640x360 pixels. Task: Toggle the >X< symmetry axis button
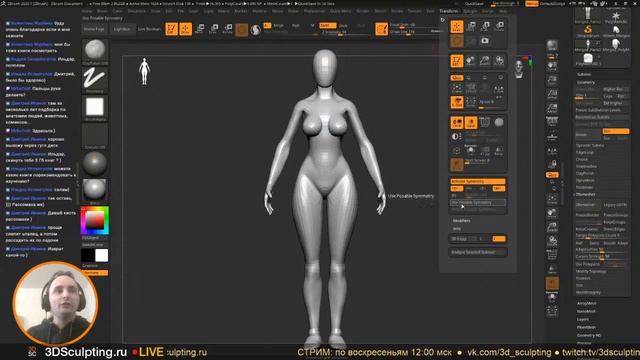click(x=456, y=189)
